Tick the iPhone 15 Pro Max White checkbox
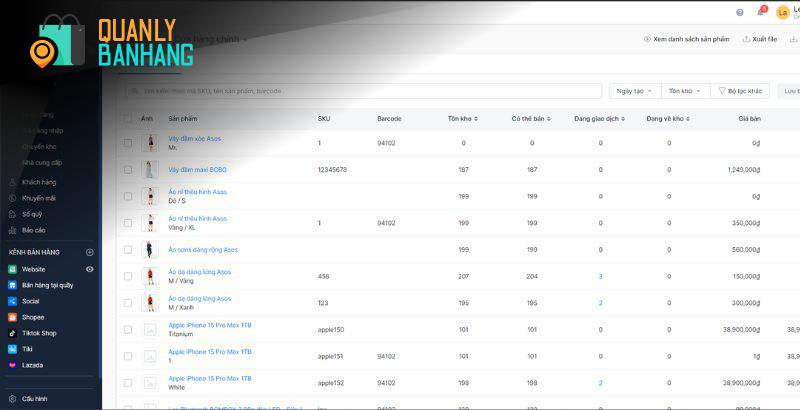 [x=128, y=382]
